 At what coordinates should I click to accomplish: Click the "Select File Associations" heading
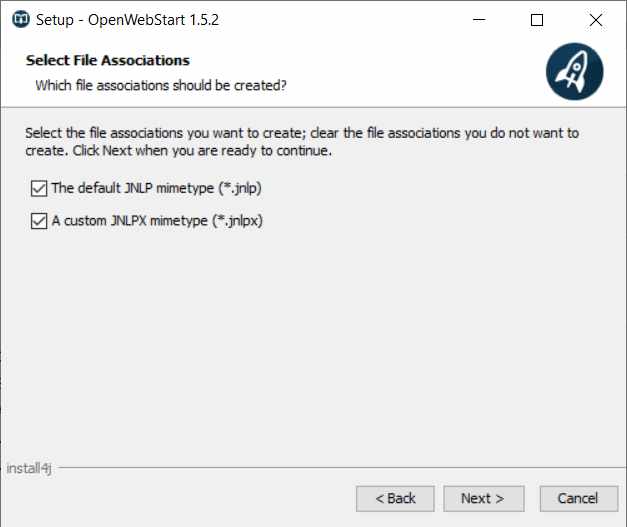(108, 60)
